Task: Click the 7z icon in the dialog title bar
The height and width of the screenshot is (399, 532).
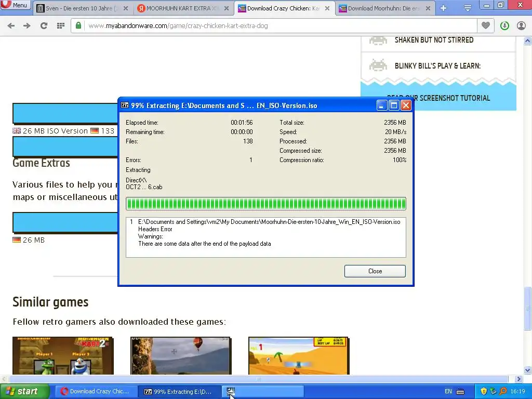Action: (x=125, y=105)
